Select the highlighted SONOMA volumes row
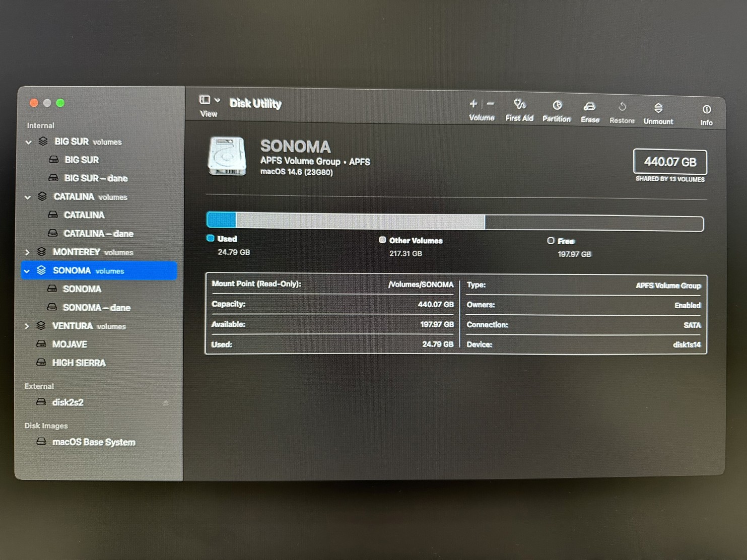Viewport: 747px width, 560px height. tap(99, 270)
